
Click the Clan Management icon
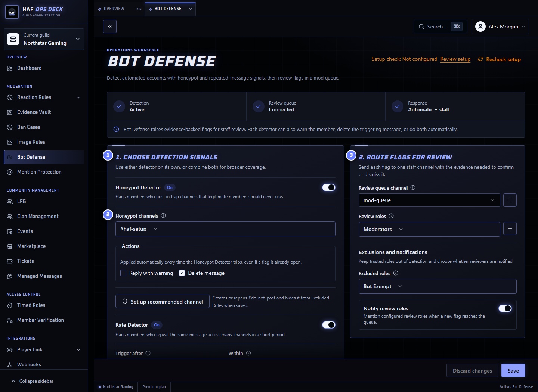coord(10,216)
